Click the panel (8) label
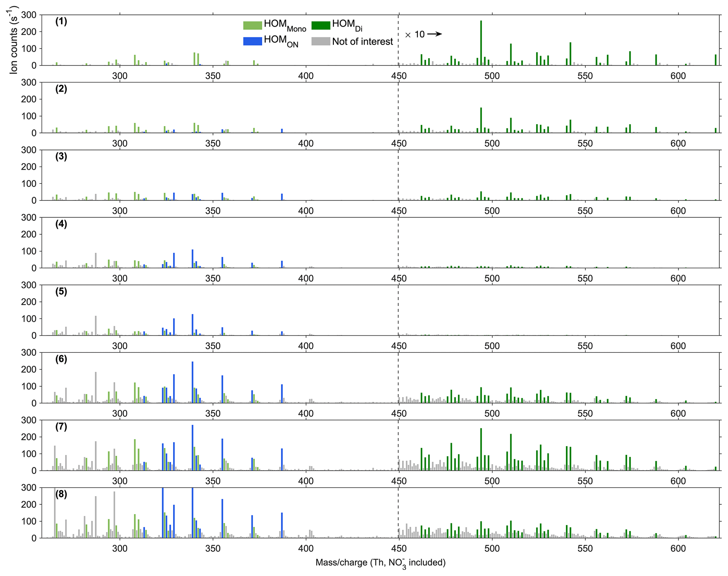Viewport: 728px width, 576px height. click(61, 494)
